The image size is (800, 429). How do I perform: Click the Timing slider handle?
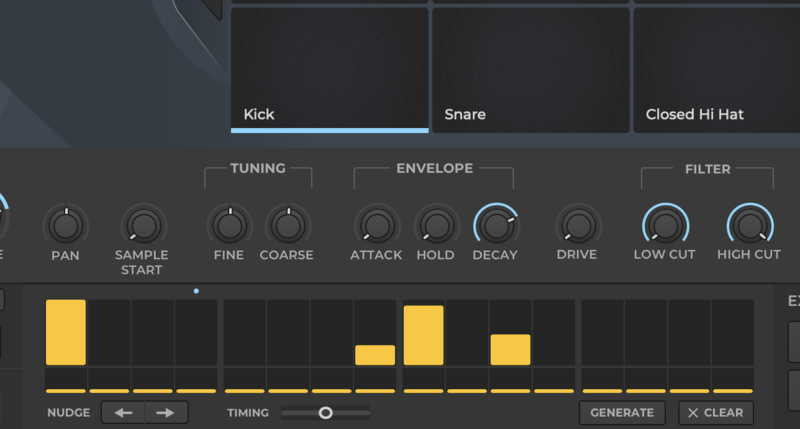[x=325, y=412]
